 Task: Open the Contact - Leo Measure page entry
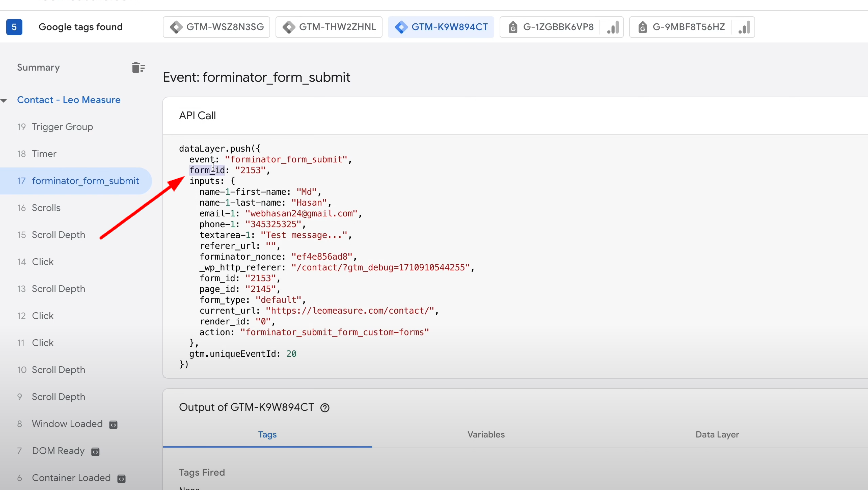69,100
